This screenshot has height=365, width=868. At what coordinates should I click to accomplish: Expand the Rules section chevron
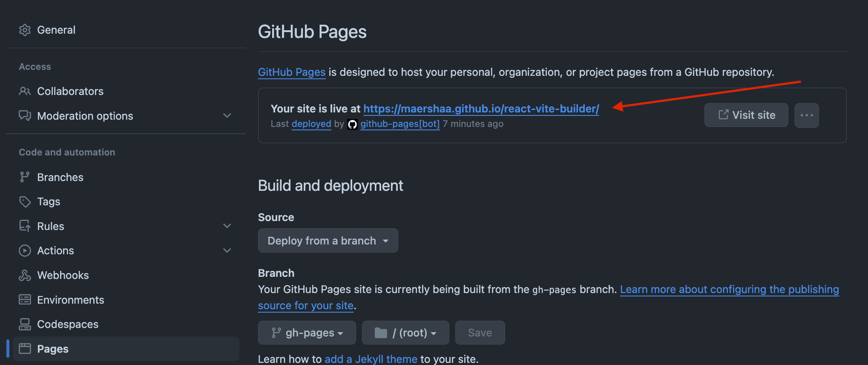tap(227, 226)
